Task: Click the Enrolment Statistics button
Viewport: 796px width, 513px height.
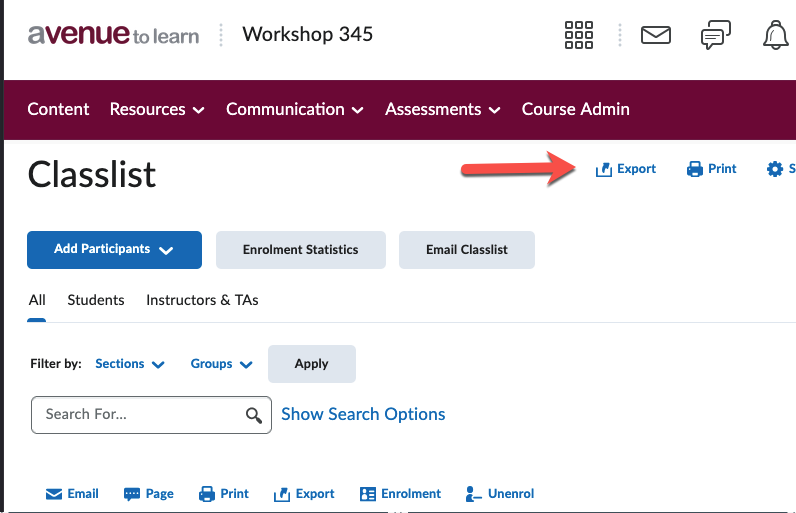Action: [300, 250]
